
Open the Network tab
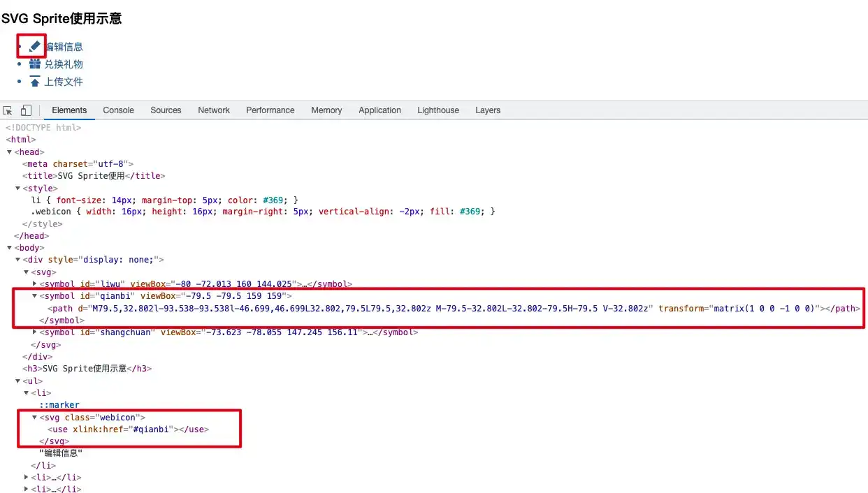(x=214, y=110)
